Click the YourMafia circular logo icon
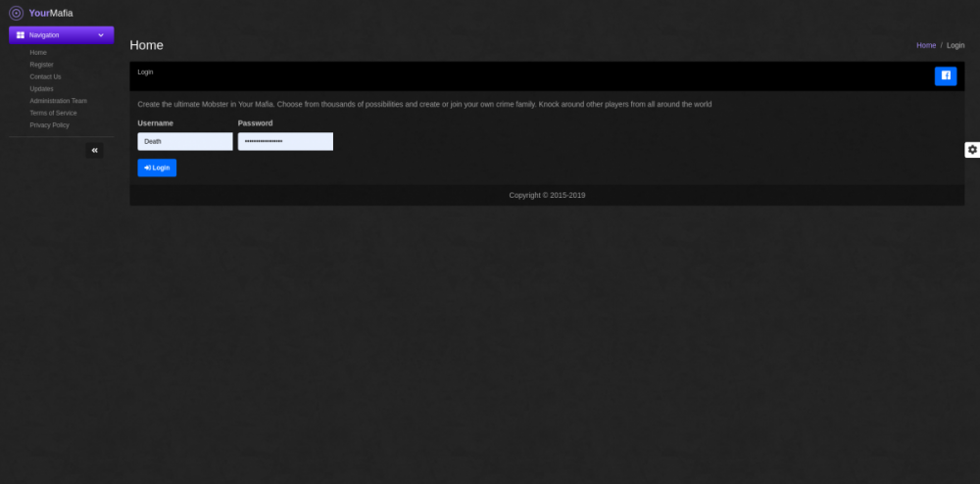Screen dimensions: 980x484 [16, 13]
